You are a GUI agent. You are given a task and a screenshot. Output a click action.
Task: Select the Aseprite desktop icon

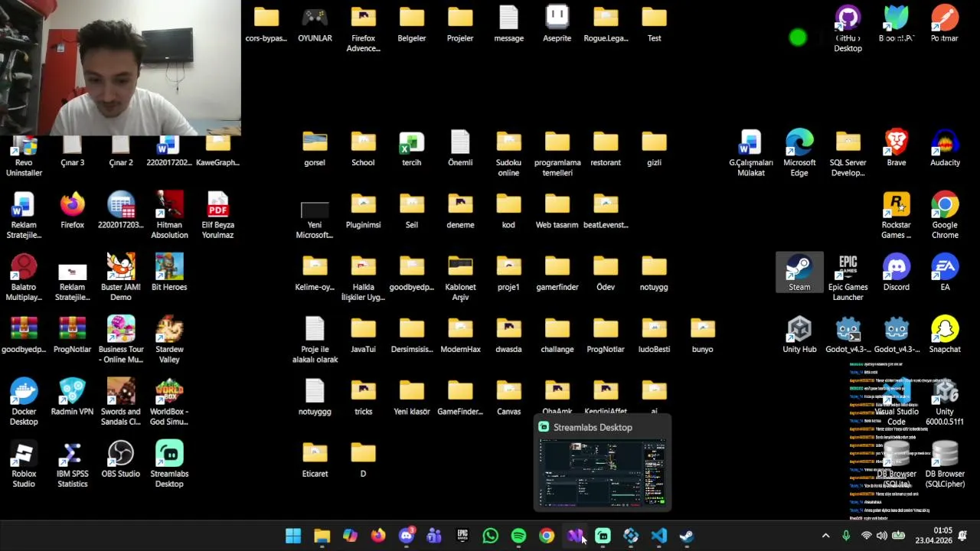pos(557,23)
